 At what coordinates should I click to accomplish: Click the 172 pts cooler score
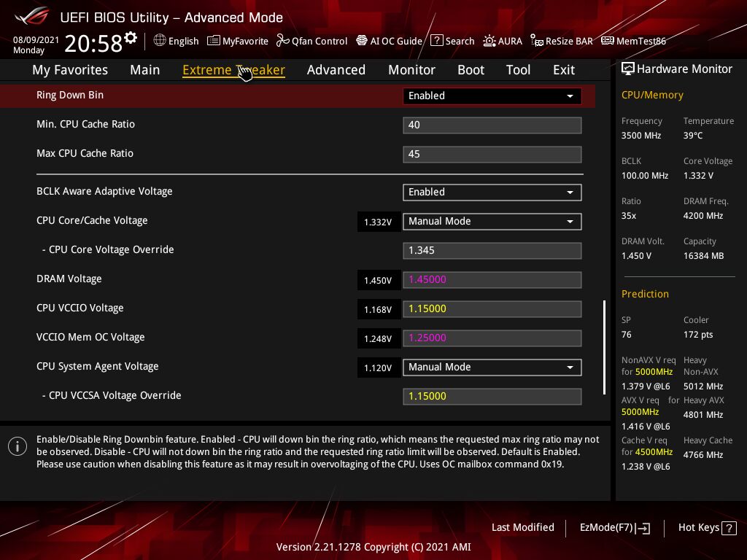coord(698,334)
